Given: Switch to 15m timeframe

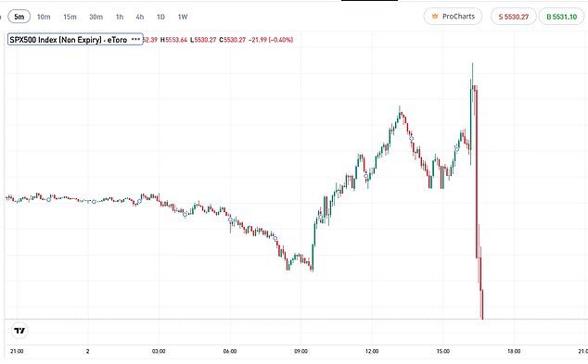Looking at the screenshot, I should coord(70,17).
